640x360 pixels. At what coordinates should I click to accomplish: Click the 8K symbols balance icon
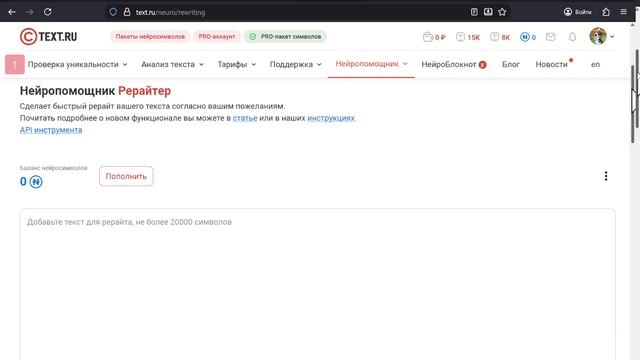point(500,37)
